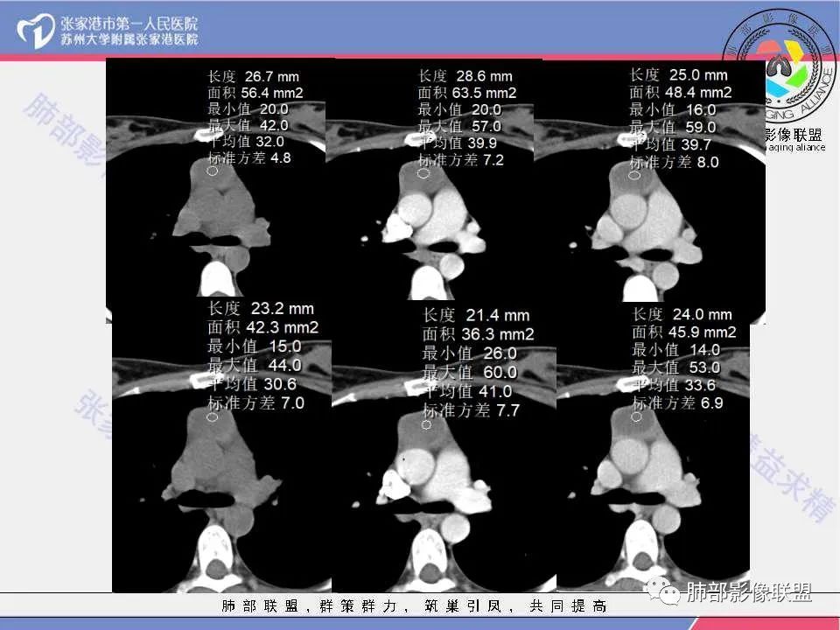840x630 pixels.
Task: Select the ROI circle in the 26.7 mm scan
Action: pos(212,171)
